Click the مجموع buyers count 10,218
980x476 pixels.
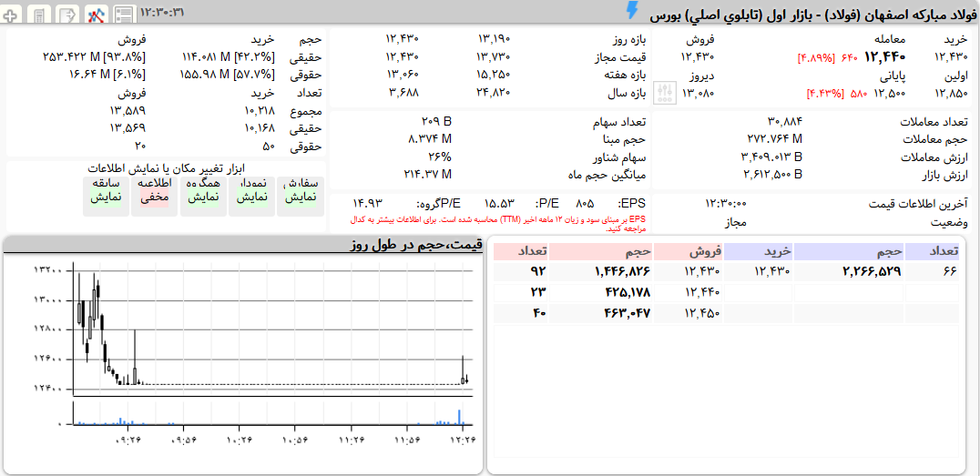pos(258,112)
